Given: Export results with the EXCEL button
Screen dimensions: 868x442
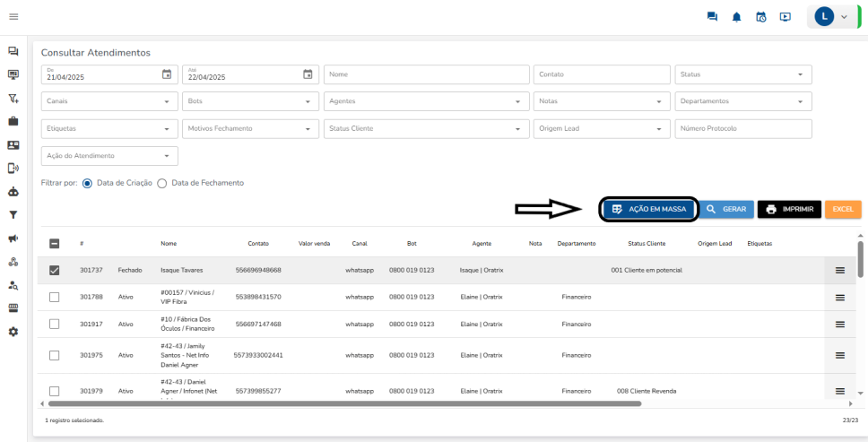Looking at the screenshot, I should [842, 209].
